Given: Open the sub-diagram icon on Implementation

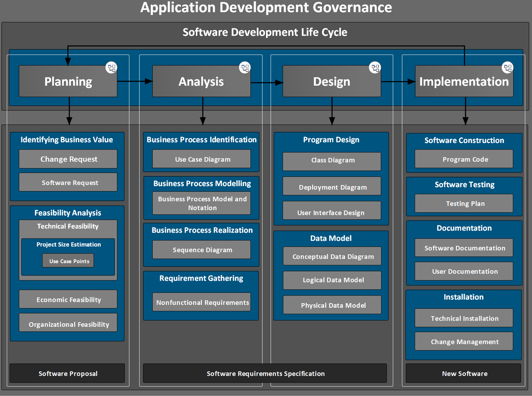Looking at the screenshot, I should 508,68.
